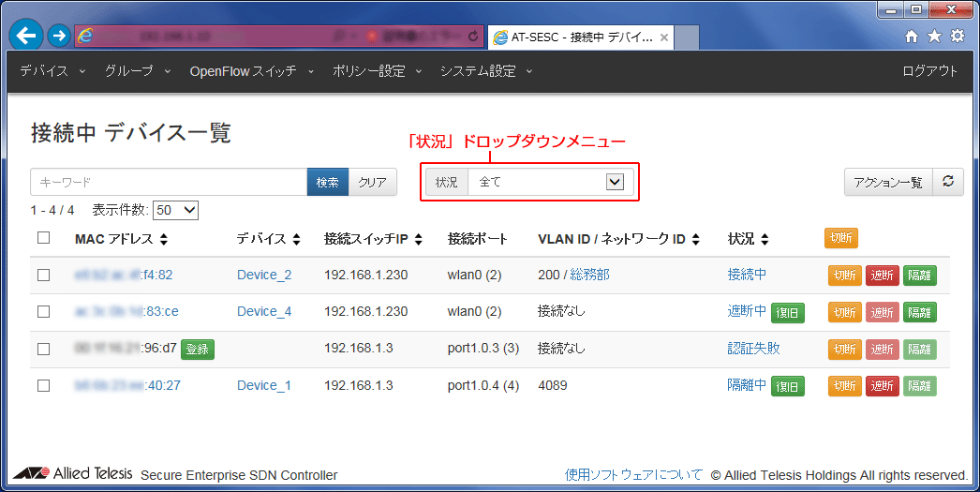Sort by 接続スイッチIP column arrows
Viewport: 980px width, 492px height.
click(418, 239)
